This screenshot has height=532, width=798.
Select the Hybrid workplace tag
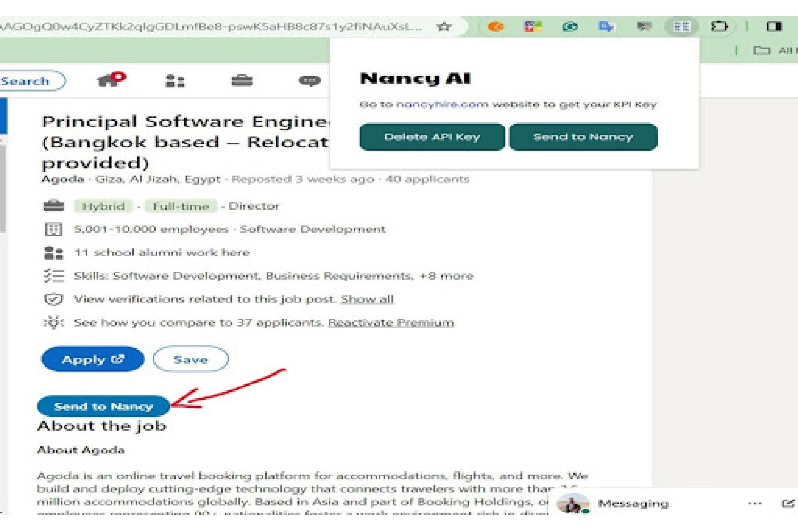tap(103, 206)
